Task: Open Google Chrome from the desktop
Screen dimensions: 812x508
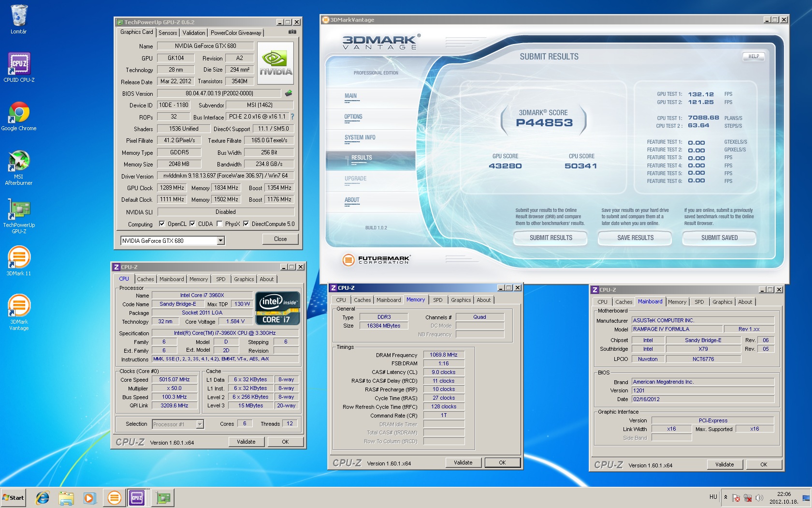Action: point(19,116)
